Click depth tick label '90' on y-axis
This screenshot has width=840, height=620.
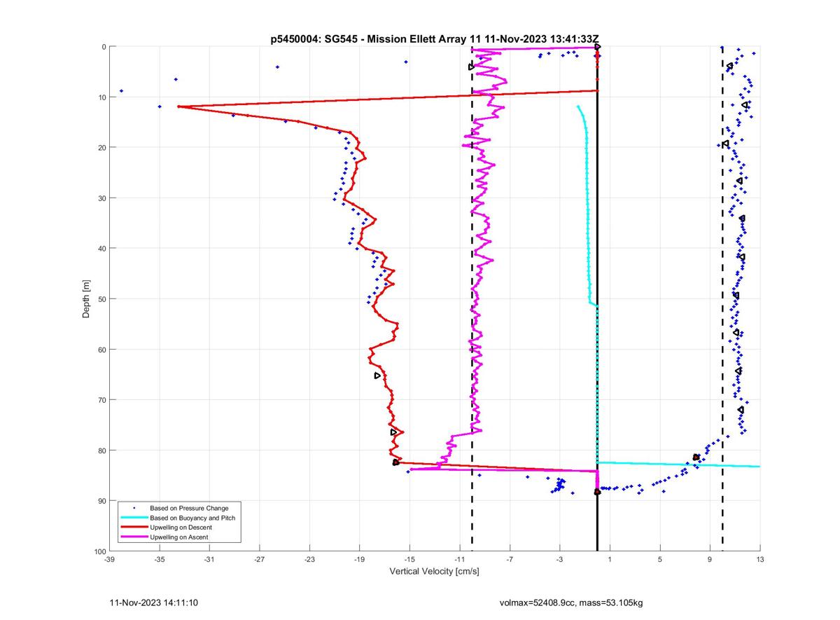101,501
